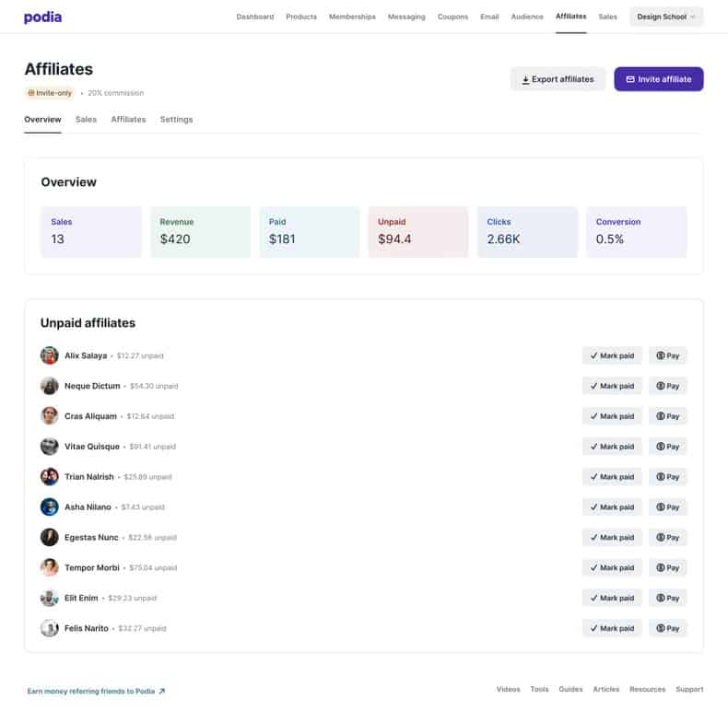Open Tools footer link
This screenshot has width=728, height=722.
539,689
